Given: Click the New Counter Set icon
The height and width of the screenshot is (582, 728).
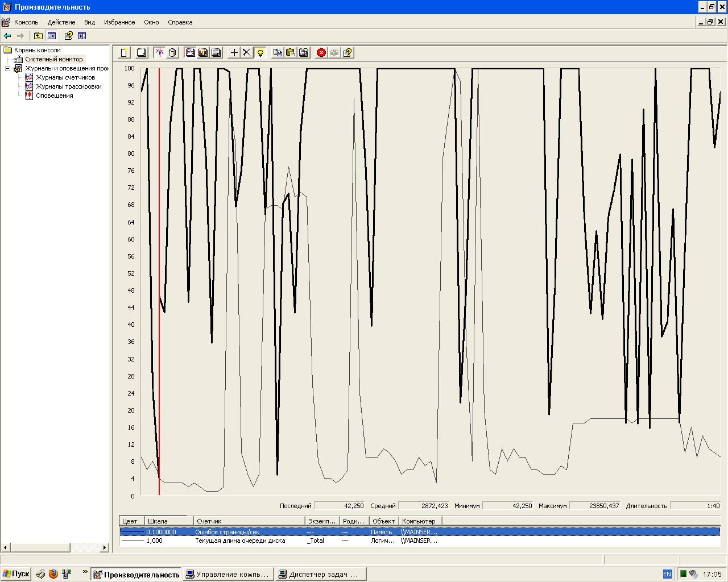Looking at the screenshot, I should coord(124,53).
